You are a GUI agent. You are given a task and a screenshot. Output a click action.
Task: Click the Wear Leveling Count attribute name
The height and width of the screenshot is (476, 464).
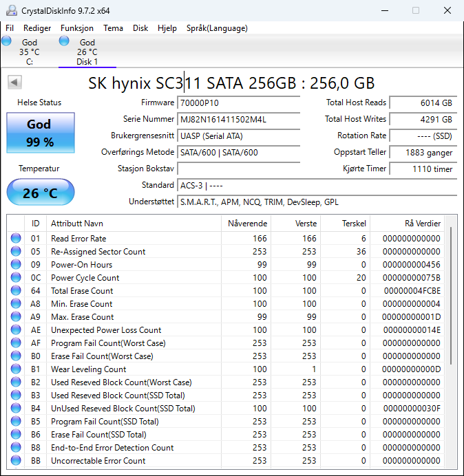88,369
